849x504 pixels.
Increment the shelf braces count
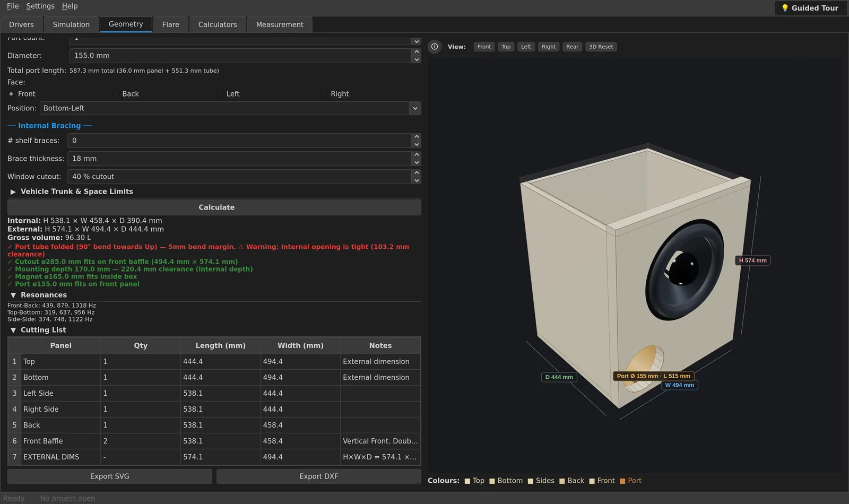pos(417,137)
